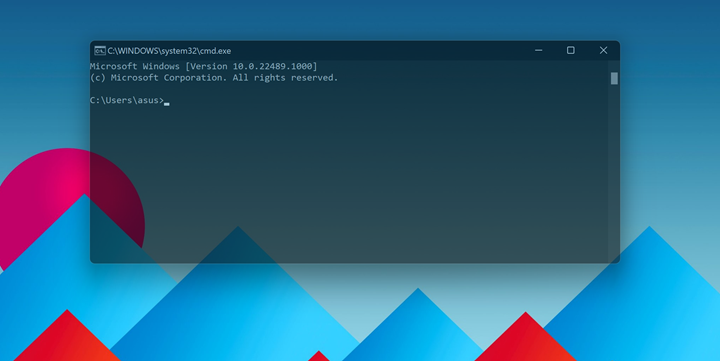The width and height of the screenshot is (720, 361).
Task: Click the Microsoft Windows version line
Action: click(203, 67)
